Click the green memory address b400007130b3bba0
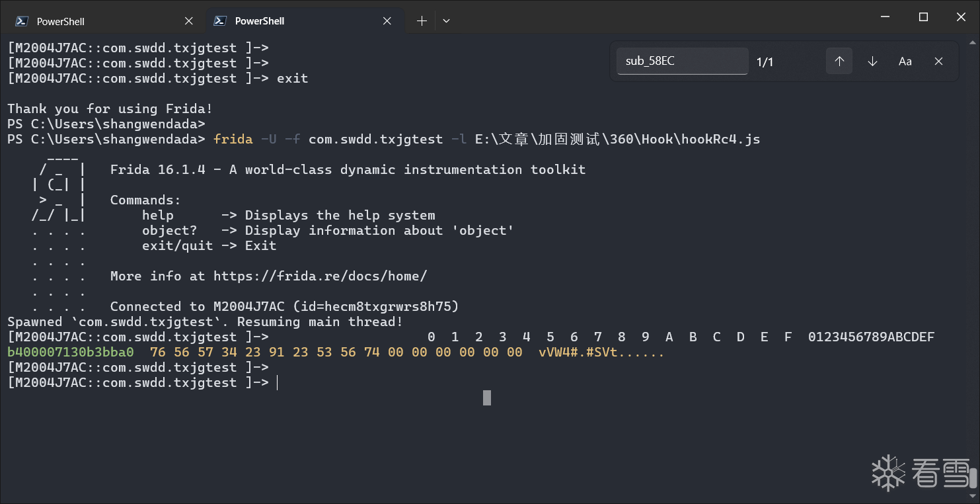The height and width of the screenshot is (504, 980). [71, 353]
